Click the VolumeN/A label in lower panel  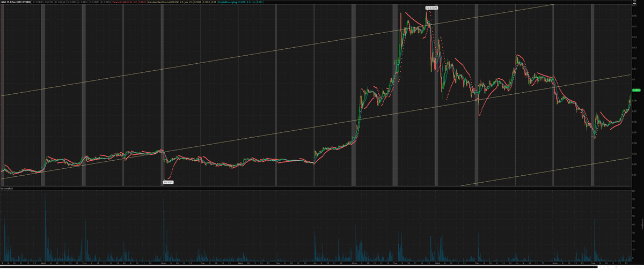pyautogui.click(x=7, y=189)
